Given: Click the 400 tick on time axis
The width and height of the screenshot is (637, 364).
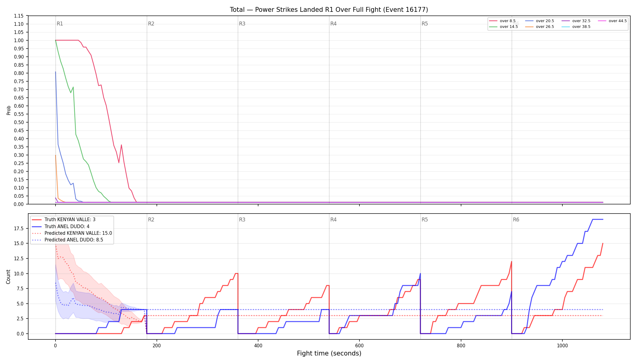Looking at the screenshot, I should pos(258,345).
